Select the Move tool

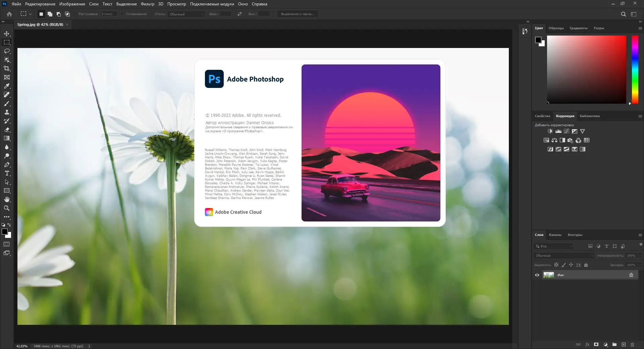point(7,34)
